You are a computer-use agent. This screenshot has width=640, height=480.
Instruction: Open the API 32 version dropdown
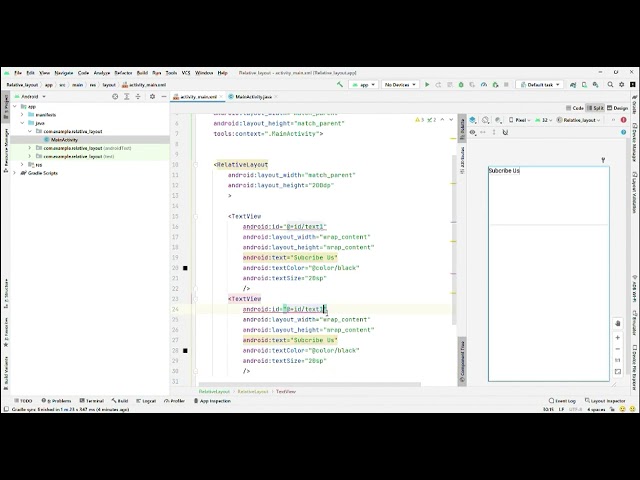544,120
